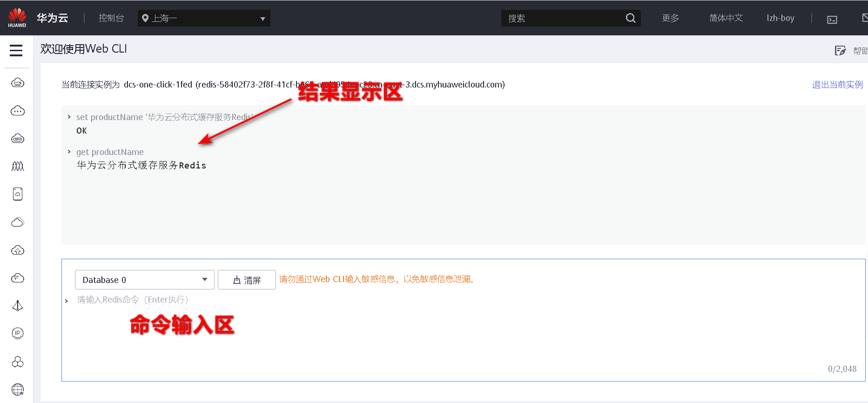Click the 0/2,048 character counter

coord(842,369)
